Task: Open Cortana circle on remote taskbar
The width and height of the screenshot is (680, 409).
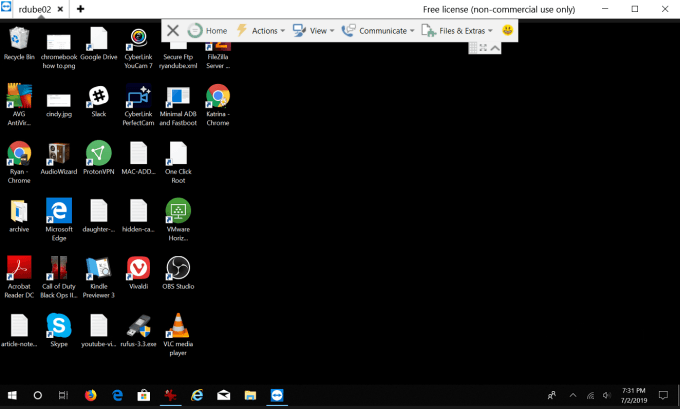Action: click(38, 395)
